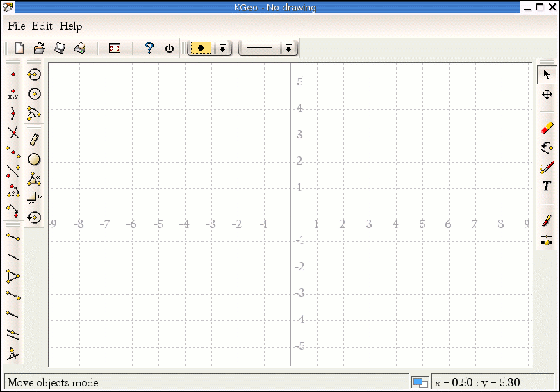Click the fullscreen toggle icon

coord(115,48)
